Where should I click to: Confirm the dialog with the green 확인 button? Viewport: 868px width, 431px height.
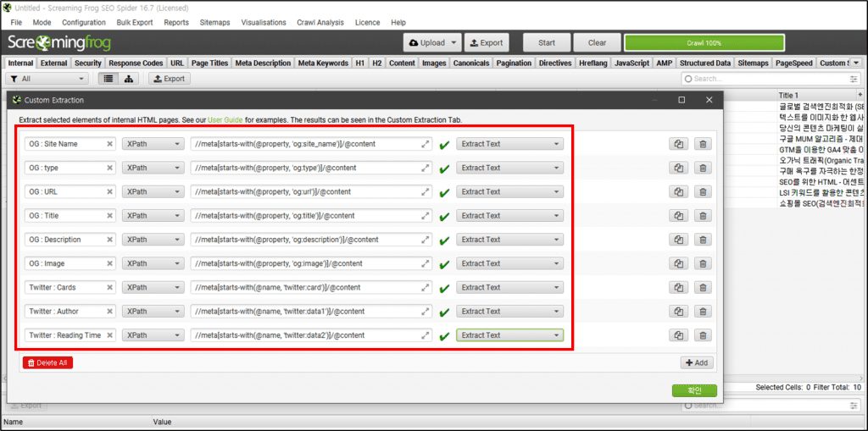[x=694, y=390]
